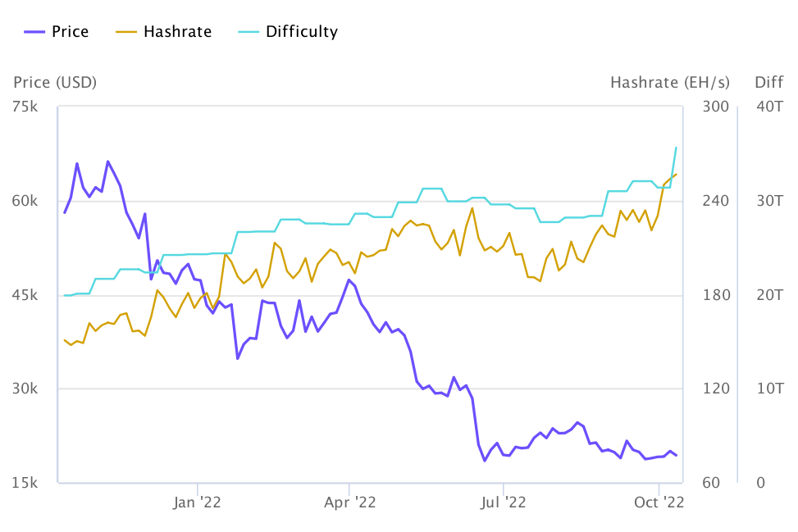Image resolution: width=798 pixels, height=532 pixels.
Task: Click the Diff axis title
Action: (769, 83)
